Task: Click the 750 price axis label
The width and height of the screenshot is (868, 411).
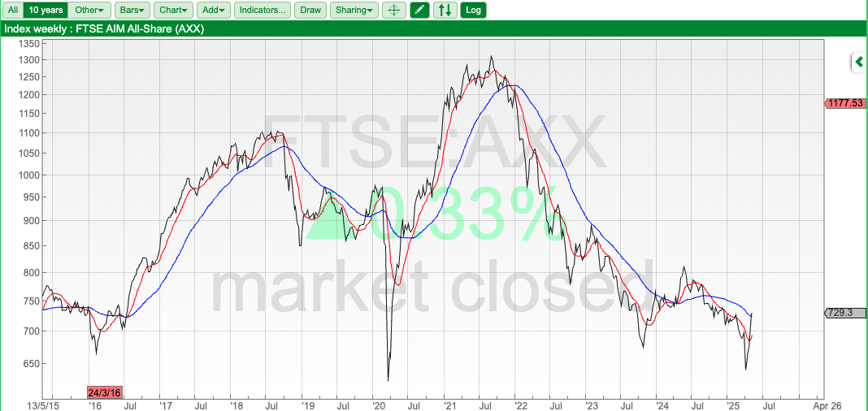Action: coord(30,301)
